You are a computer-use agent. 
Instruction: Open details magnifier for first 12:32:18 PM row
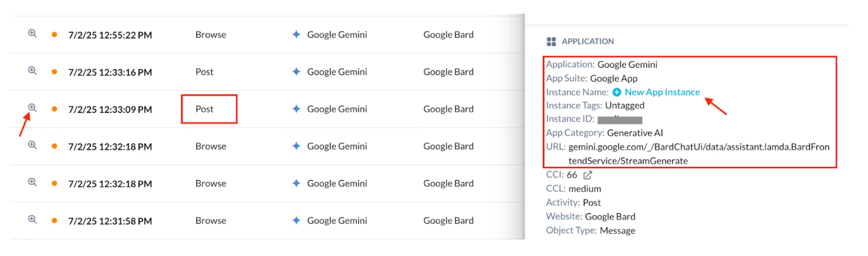pyautogui.click(x=32, y=145)
